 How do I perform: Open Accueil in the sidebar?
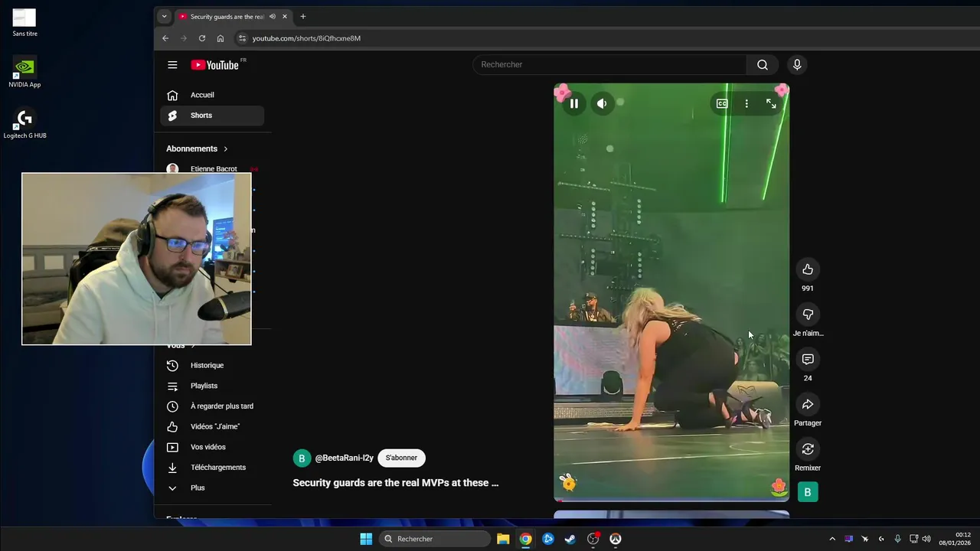click(x=212, y=95)
